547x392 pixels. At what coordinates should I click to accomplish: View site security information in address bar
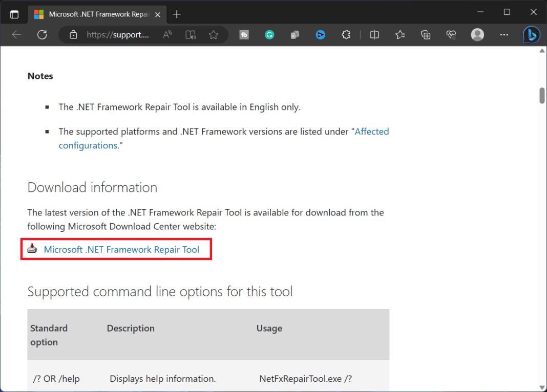point(73,34)
